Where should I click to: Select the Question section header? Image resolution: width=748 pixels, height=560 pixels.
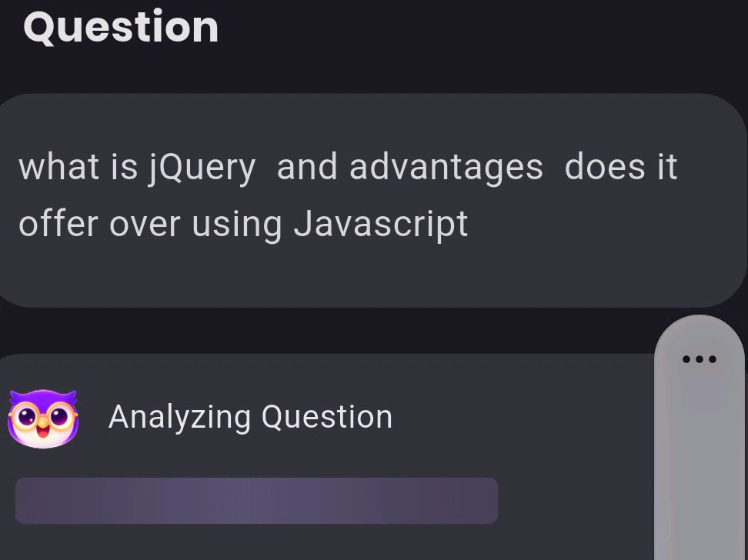pos(121,28)
